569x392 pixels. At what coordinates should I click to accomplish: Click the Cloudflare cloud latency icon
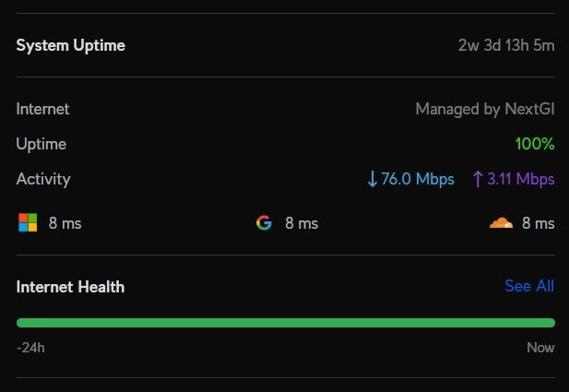[x=500, y=223]
